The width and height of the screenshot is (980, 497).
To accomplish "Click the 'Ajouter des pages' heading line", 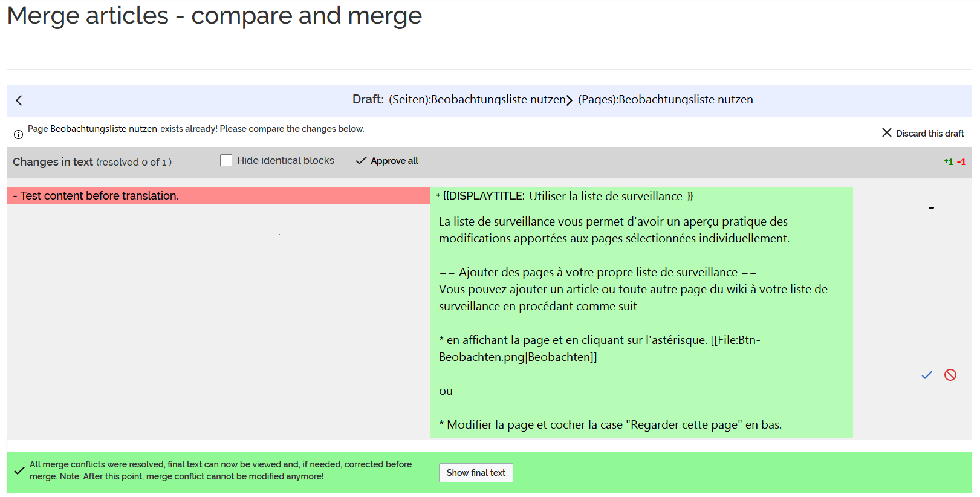I will pyautogui.click(x=598, y=273).
